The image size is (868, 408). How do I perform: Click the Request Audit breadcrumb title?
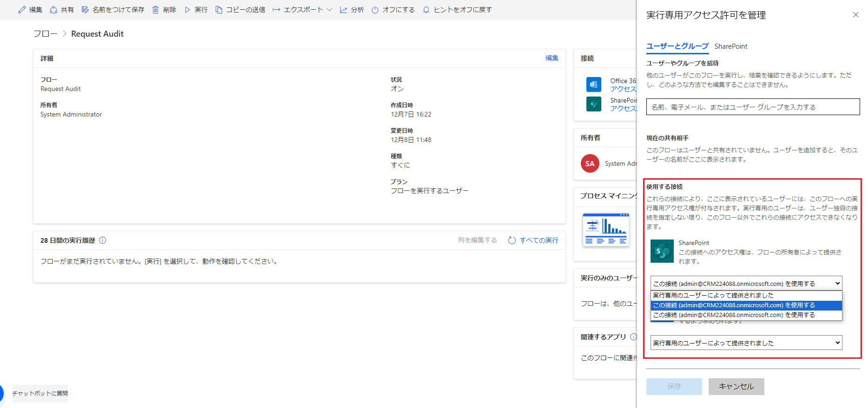(97, 34)
